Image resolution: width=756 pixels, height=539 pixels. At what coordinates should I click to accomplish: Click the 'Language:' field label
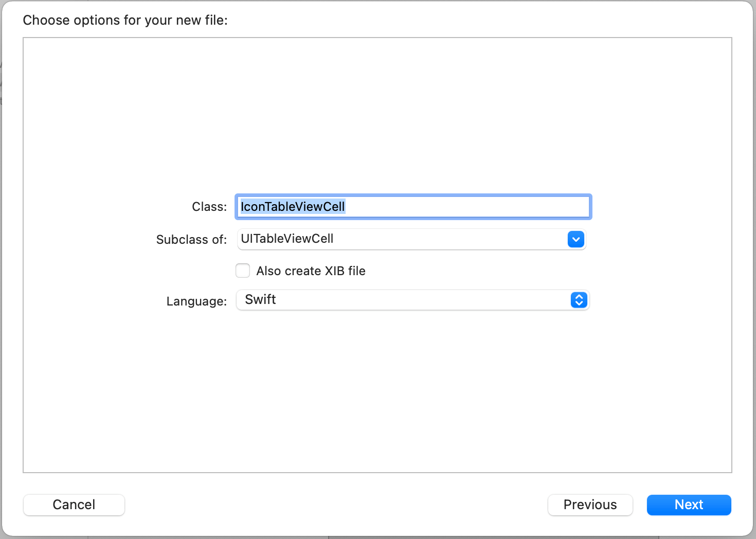click(x=196, y=301)
